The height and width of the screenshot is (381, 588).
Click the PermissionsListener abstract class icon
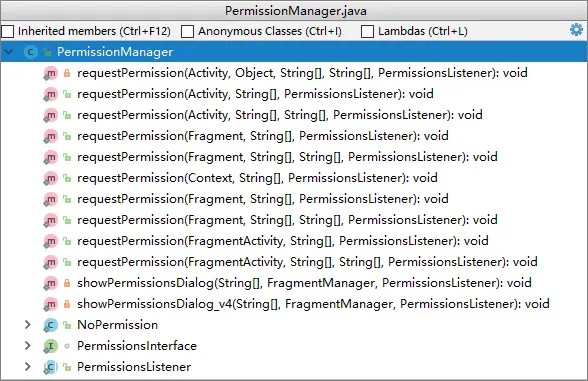[x=50, y=367]
